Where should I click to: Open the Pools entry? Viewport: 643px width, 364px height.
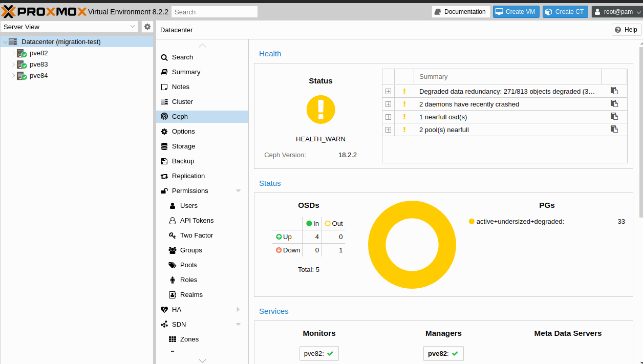(x=202, y=265)
